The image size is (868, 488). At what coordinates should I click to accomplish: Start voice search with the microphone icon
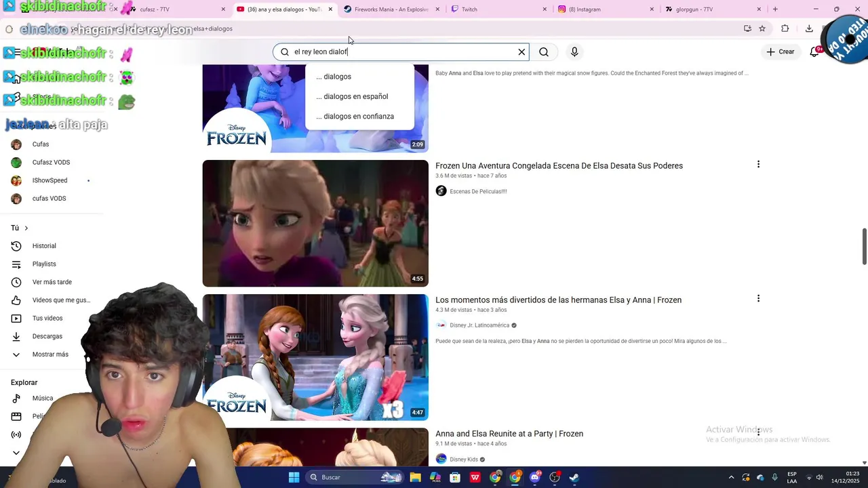[574, 52]
